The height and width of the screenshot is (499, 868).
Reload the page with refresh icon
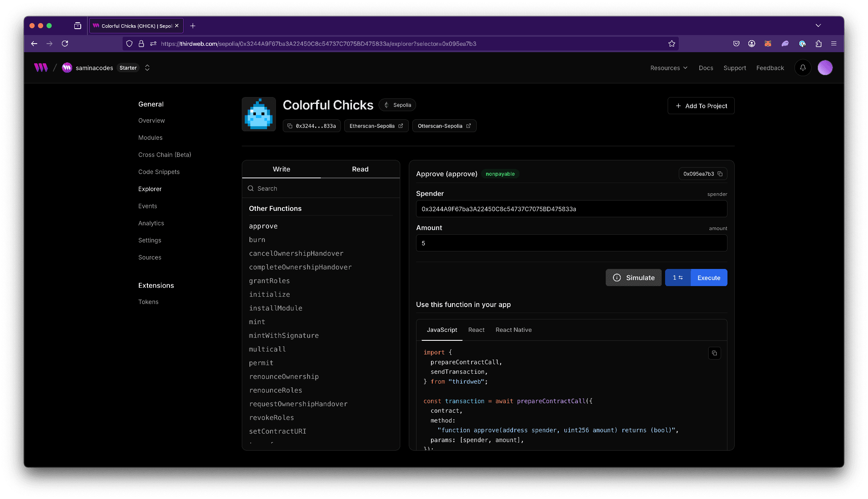[65, 44]
